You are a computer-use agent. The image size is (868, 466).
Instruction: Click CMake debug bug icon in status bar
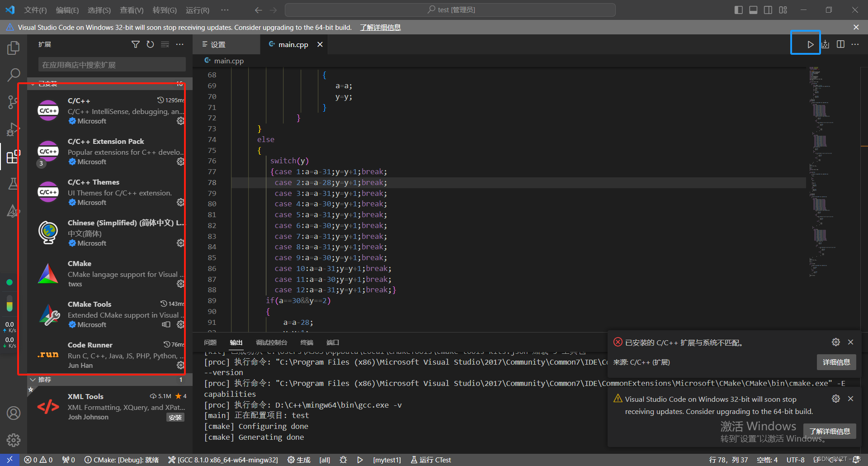tap(343, 460)
